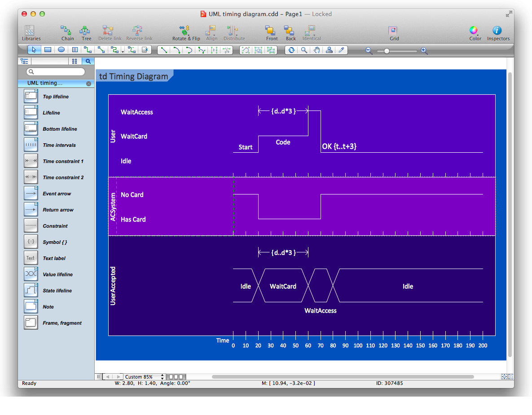Select the eyedropper tool
The image size is (532, 415).
click(x=341, y=50)
